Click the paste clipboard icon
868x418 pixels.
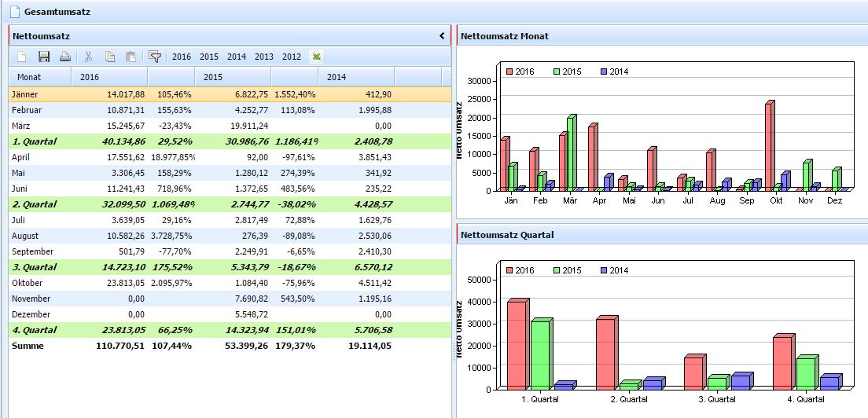coord(131,57)
